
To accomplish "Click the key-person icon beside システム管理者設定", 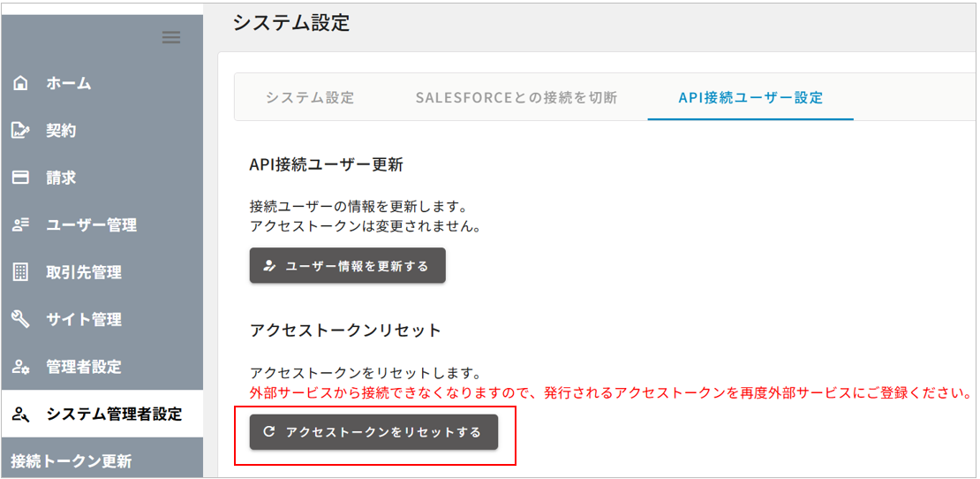I will tap(21, 414).
